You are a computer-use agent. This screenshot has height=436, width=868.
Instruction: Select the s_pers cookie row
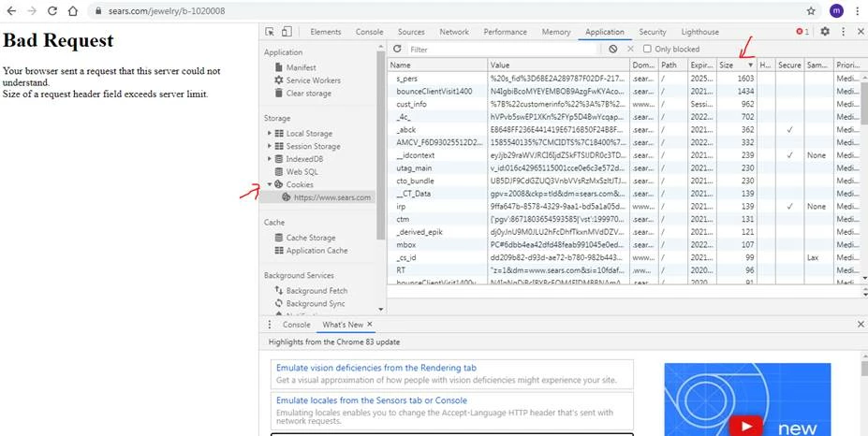pos(624,79)
